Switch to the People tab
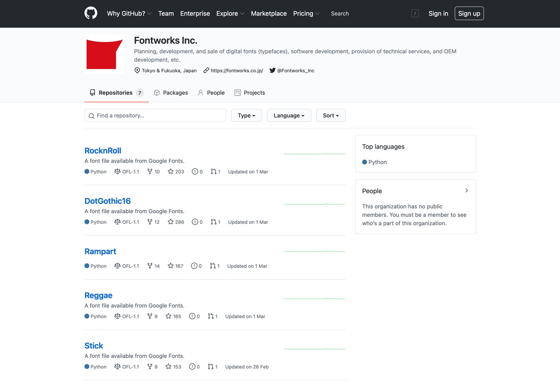 pyautogui.click(x=211, y=93)
